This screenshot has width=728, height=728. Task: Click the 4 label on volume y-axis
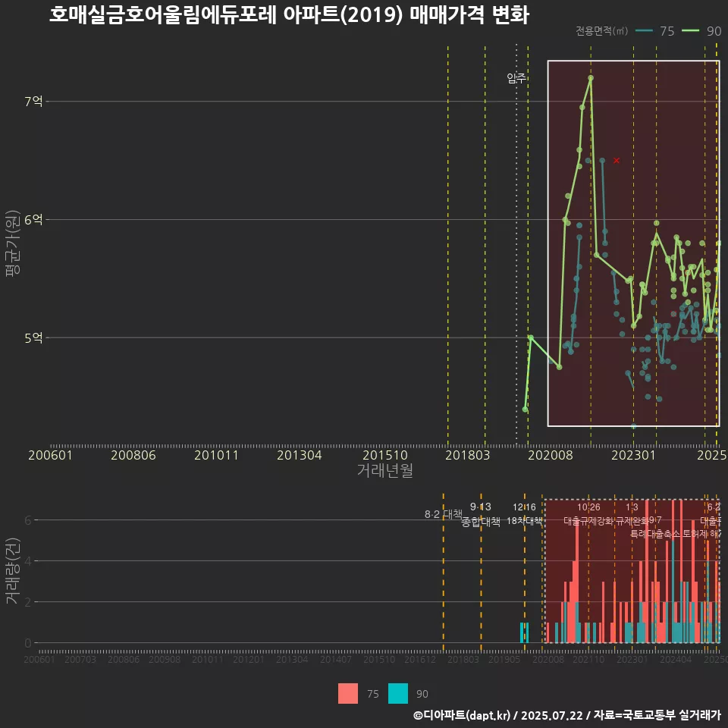(28, 561)
